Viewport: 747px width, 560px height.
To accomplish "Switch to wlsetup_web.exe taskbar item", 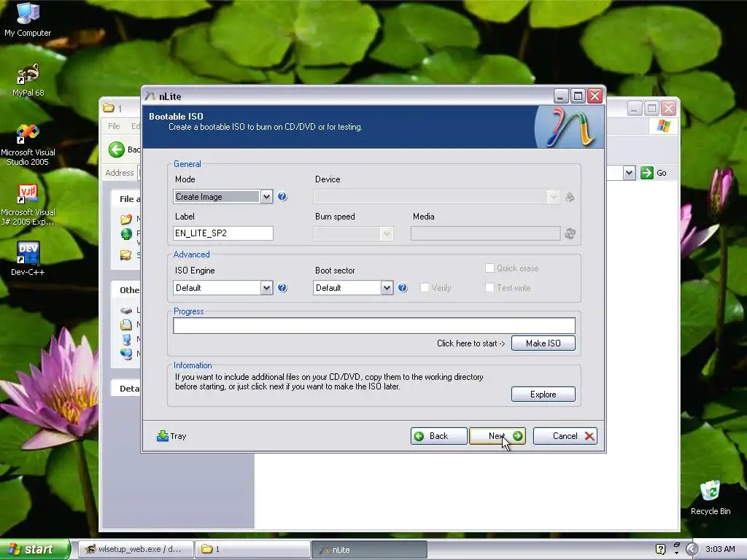I will pos(134,549).
